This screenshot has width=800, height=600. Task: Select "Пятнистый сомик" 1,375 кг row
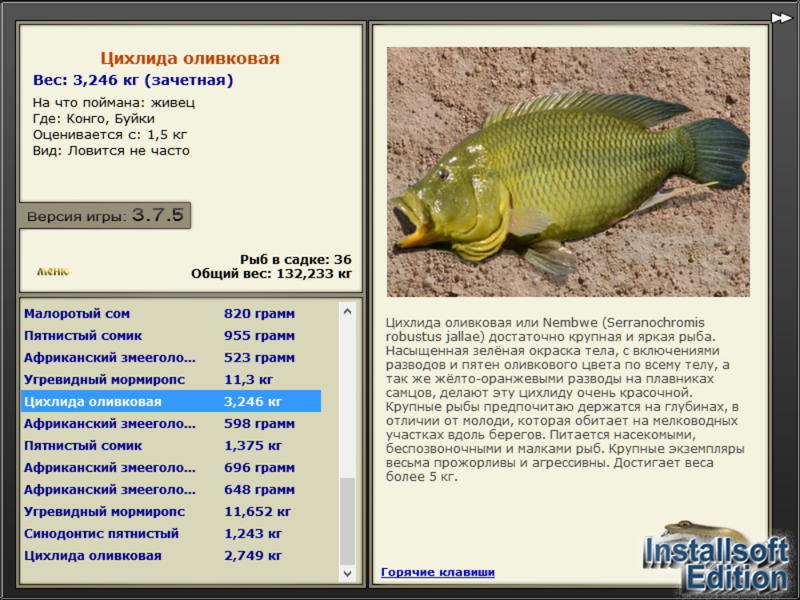[171, 445]
